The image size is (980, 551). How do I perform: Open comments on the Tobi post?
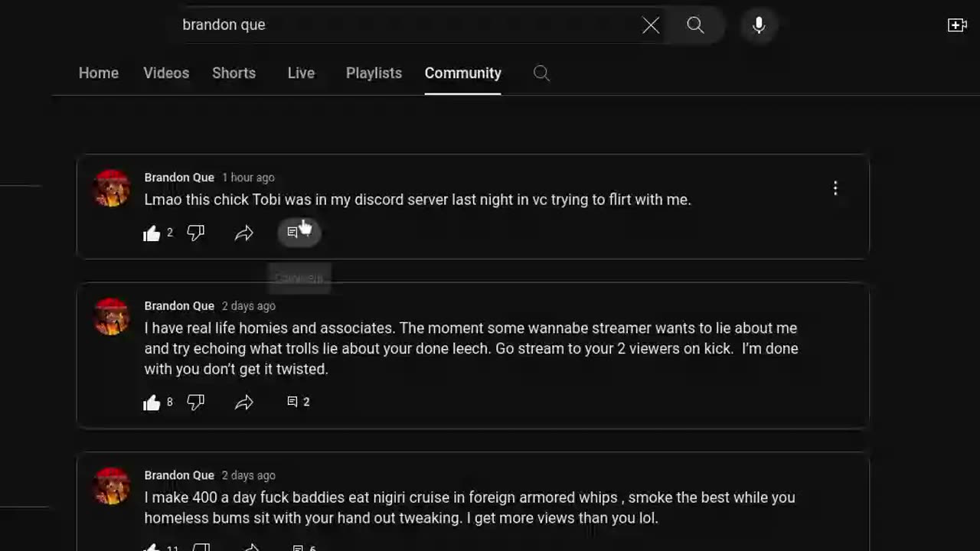[x=299, y=233]
